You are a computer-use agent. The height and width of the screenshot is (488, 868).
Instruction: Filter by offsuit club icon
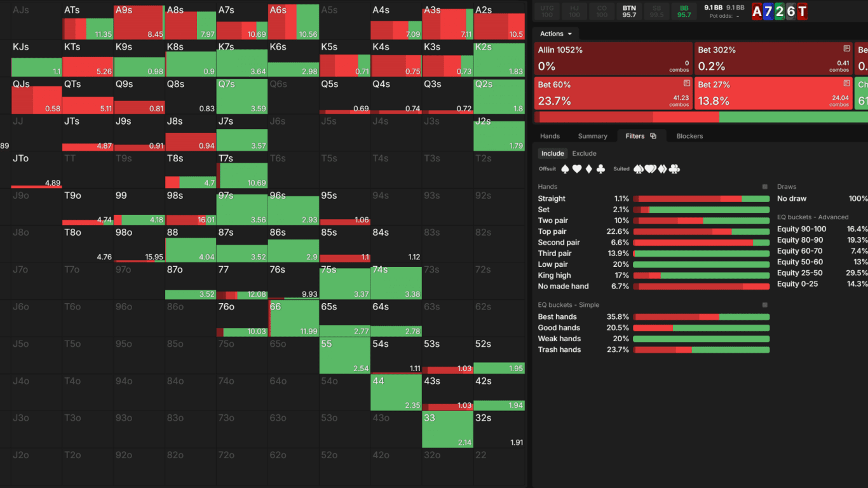[x=600, y=169]
